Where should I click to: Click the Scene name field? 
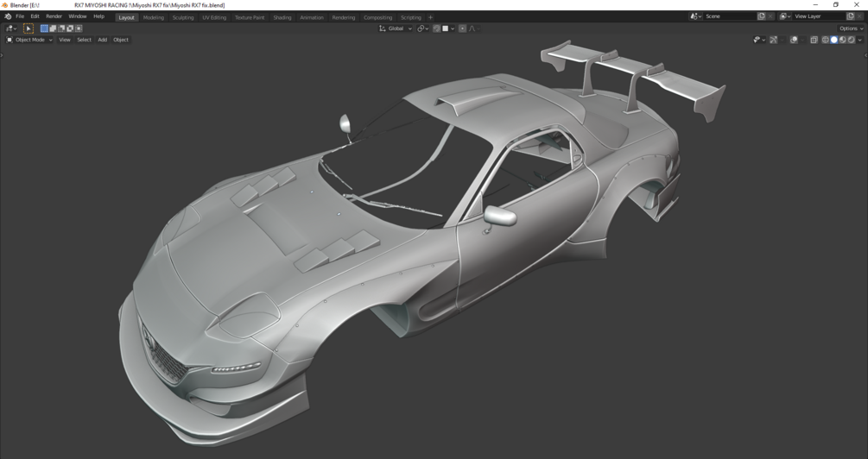729,16
